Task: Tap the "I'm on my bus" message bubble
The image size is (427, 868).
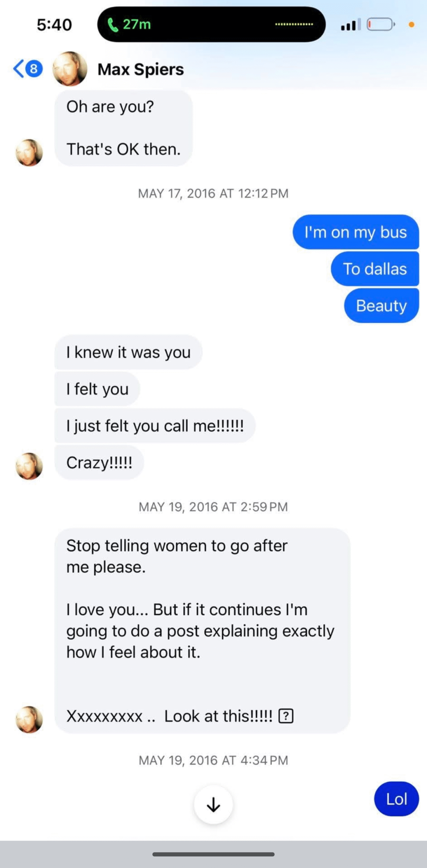Action: point(355,232)
